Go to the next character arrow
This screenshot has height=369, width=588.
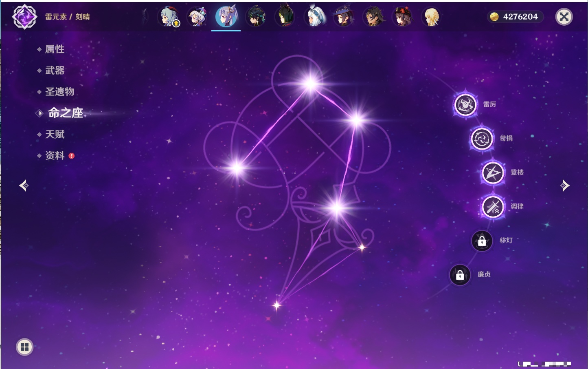pyautogui.click(x=565, y=186)
